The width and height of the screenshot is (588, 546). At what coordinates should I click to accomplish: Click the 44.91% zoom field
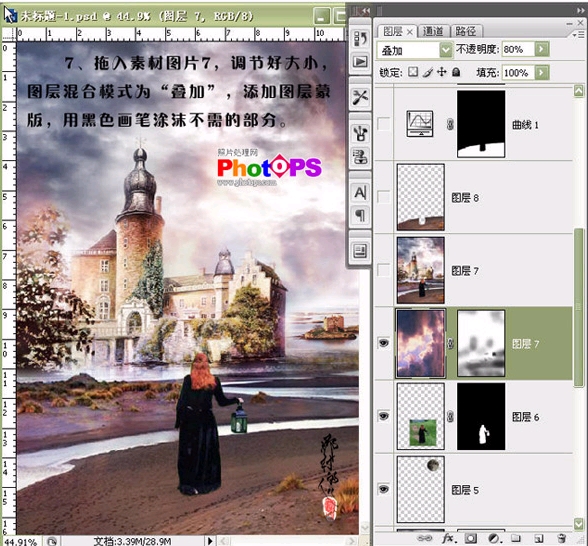21,542
